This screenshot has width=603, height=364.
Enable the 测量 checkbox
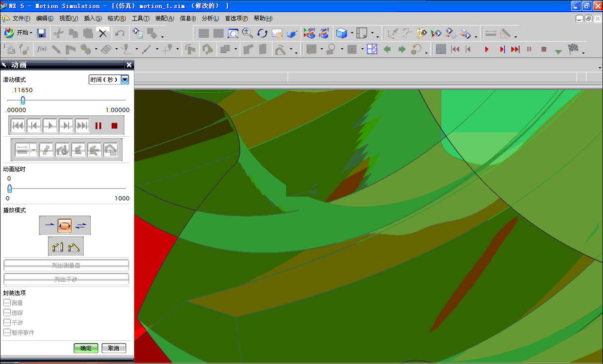pyautogui.click(x=7, y=303)
